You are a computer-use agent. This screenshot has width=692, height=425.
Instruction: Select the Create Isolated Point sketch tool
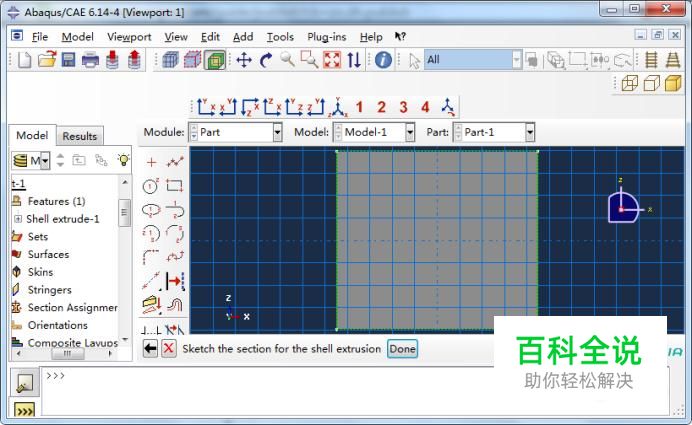151,162
